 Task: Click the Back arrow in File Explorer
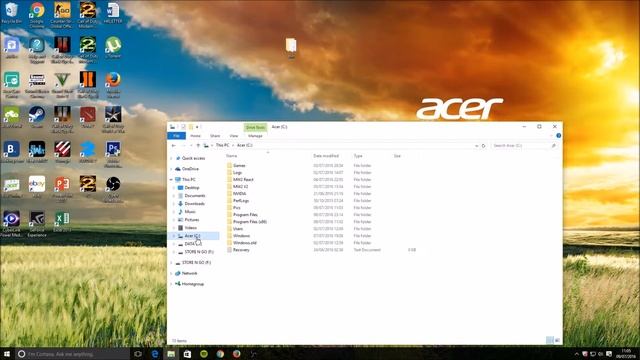pyautogui.click(x=174, y=146)
